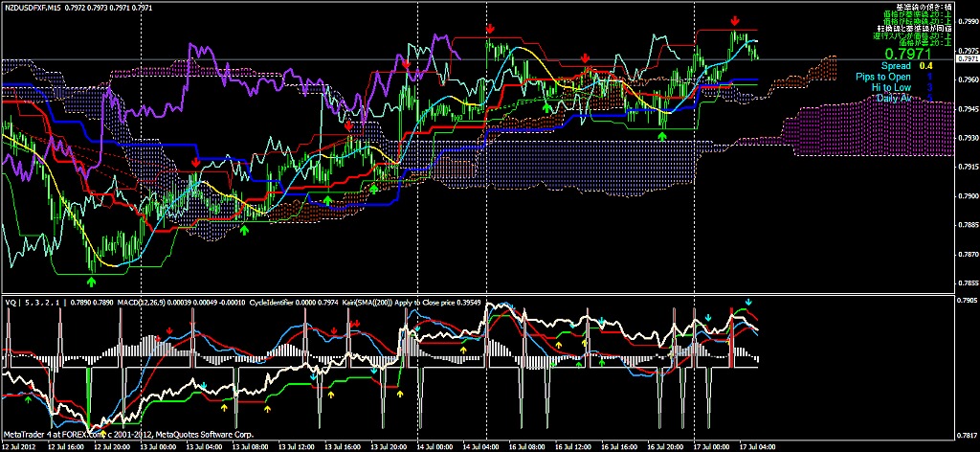Click the Daily Av label
The image size is (980, 452).
tap(894, 98)
